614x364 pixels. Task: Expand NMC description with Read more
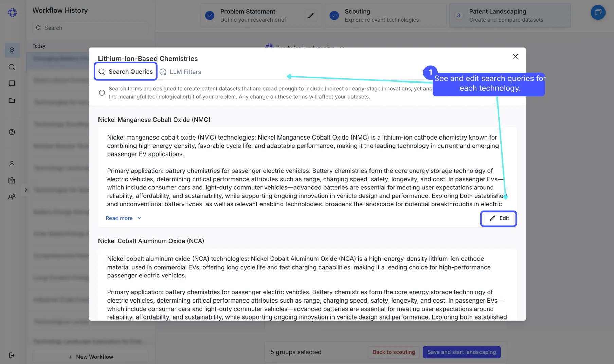click(123, 218)
